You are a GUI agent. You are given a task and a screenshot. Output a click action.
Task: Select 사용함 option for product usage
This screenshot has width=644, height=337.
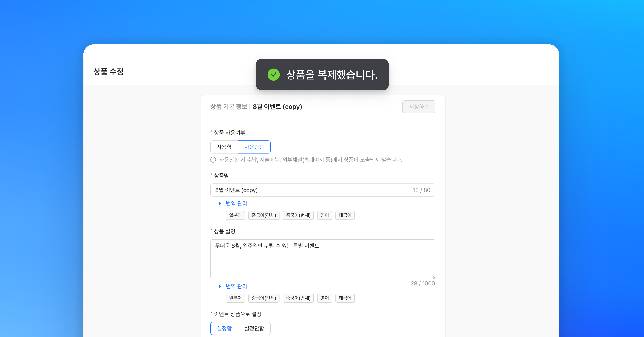[x=224, y=147]
